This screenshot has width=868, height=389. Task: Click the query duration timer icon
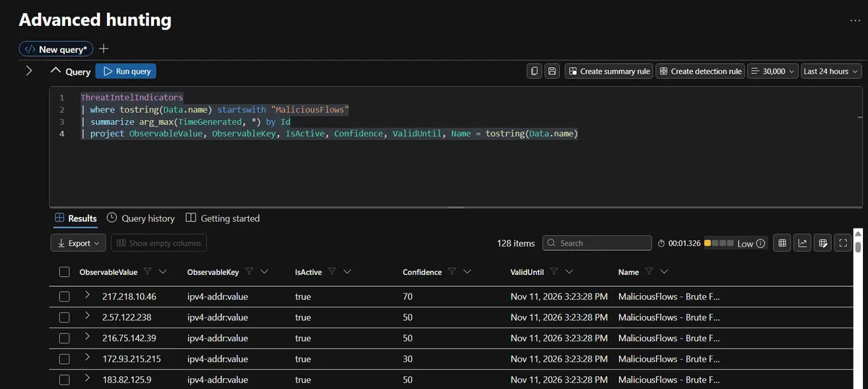[662, 244]
